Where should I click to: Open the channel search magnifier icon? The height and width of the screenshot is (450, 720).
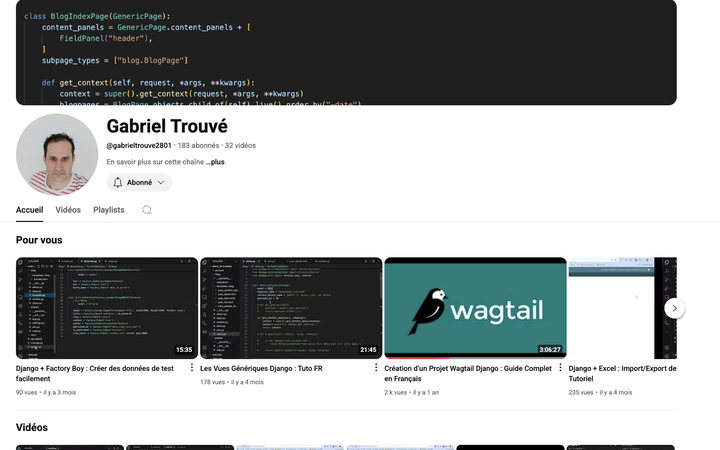click(147, 210)
